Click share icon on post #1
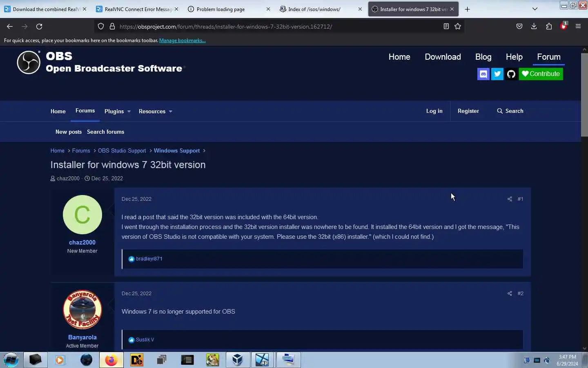Image resolution: width=588 pixels, height=368 pixels. pos(510,199)
